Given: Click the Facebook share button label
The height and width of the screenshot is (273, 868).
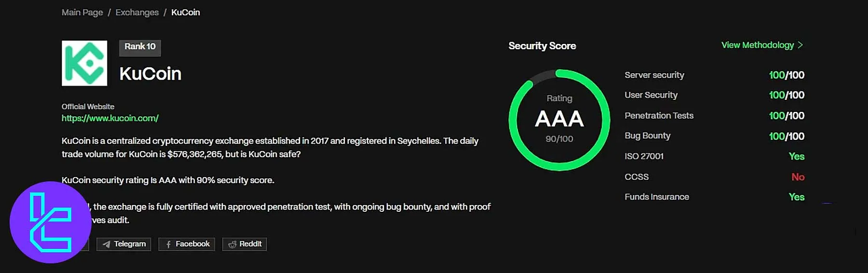Looking at the screenshot, I should point(192,244).
